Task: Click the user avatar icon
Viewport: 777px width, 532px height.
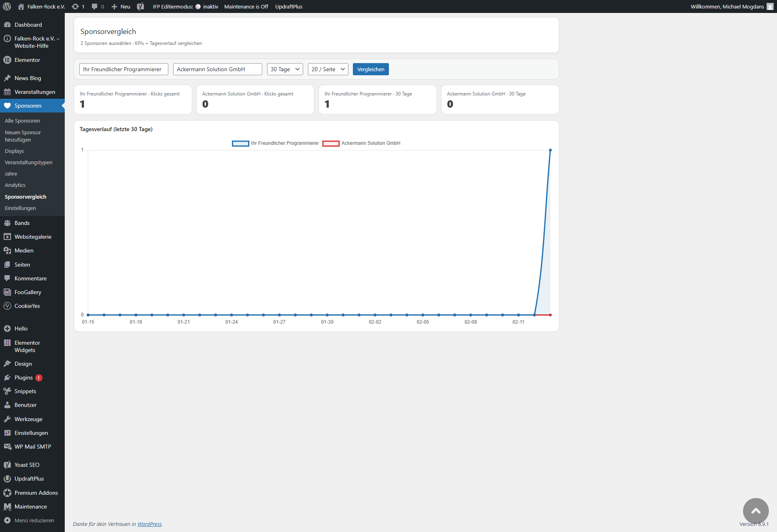Action: pyautogui.click(x=770, y=6)
